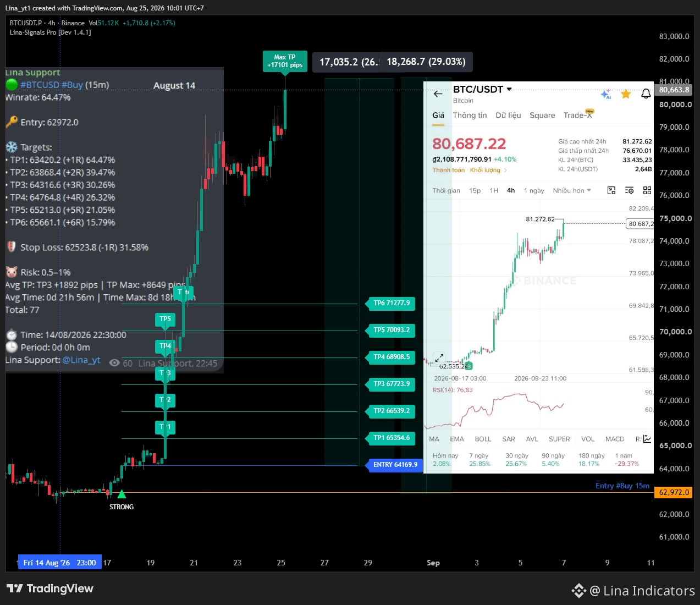The height and width of the screenshot is (605, 700).
Task: Toggle the MACD indicator
Action: [615, 439]
